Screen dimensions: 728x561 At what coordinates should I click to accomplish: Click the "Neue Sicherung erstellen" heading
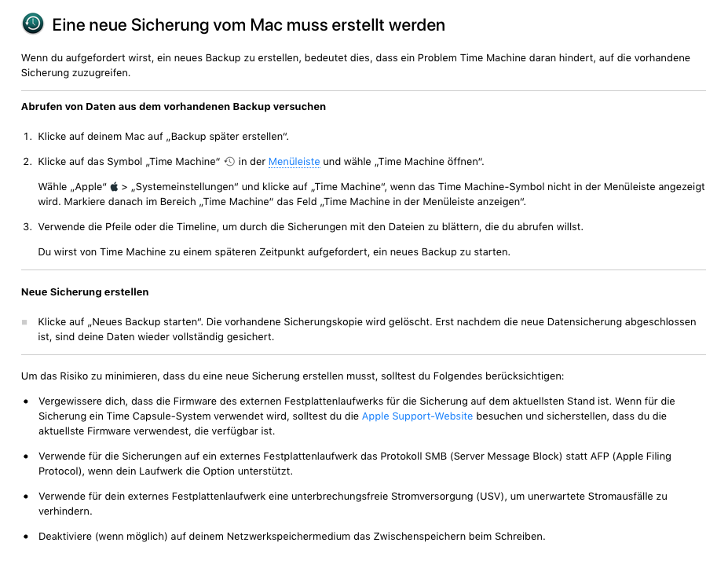click(85, 291)
